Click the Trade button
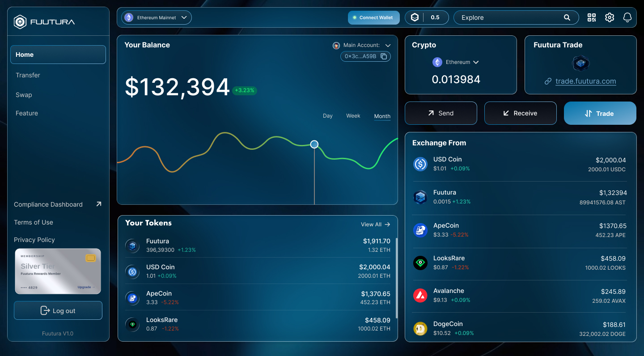Screen dimensions: 644x356 click(x=600, y=113)
